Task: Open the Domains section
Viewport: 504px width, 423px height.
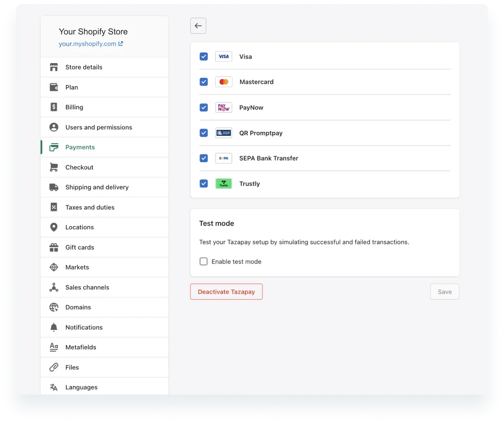Action: coord(104,307)
